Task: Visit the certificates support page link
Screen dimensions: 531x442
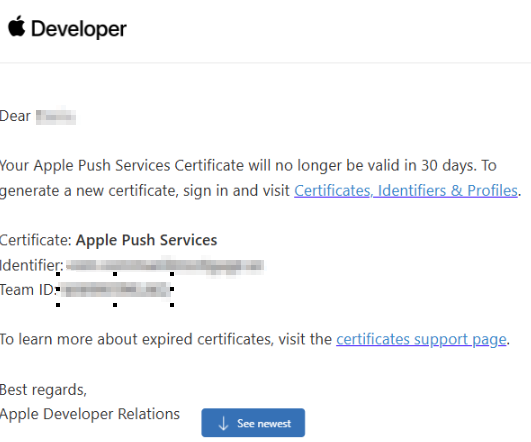Action: point(421,339)
